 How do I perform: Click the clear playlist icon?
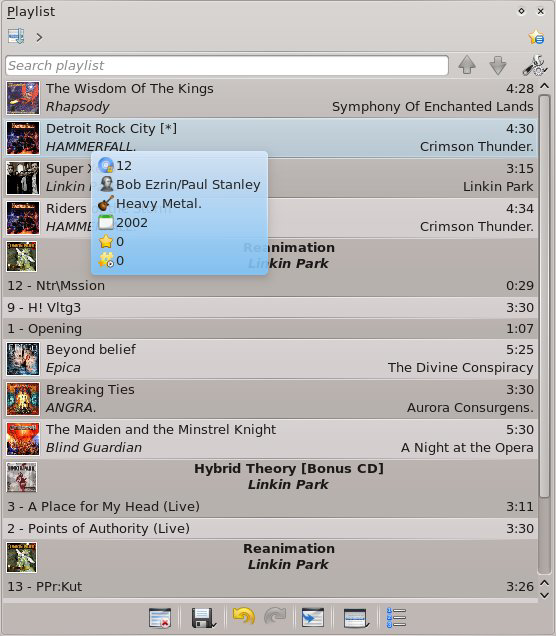[160, 618]
